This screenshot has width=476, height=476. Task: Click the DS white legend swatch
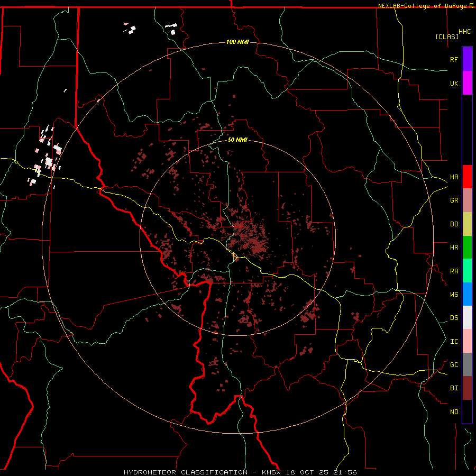click(467, 317)
